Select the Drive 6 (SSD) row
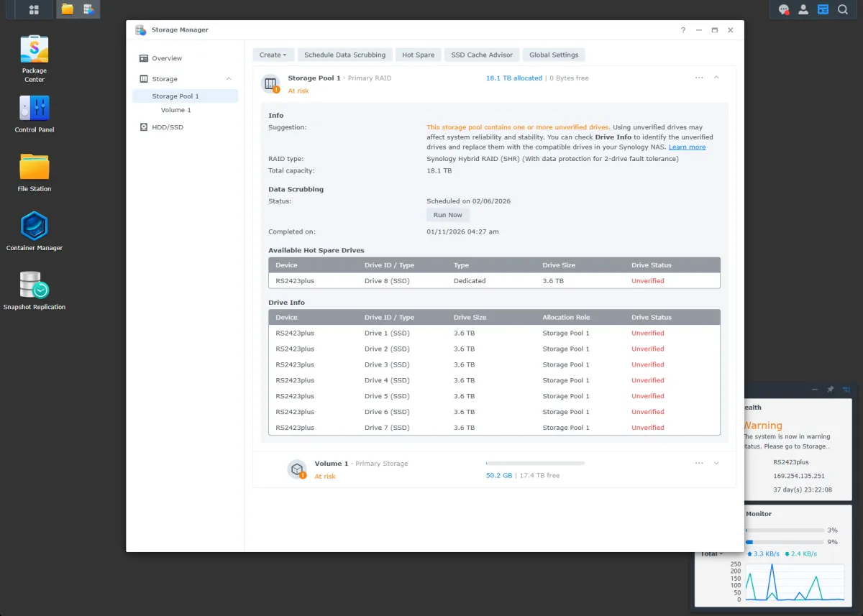Viewport: 863px width, 616px height. coord(494,413)
